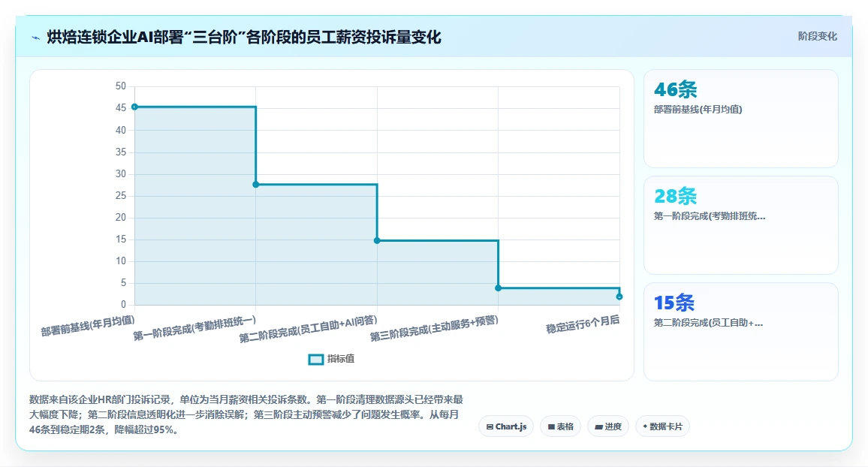This screenshot has height=467, width=868.
Task: Click the x-axis label 第二阶段完成(员工自助+AI问答)
Action: point(309,329)
